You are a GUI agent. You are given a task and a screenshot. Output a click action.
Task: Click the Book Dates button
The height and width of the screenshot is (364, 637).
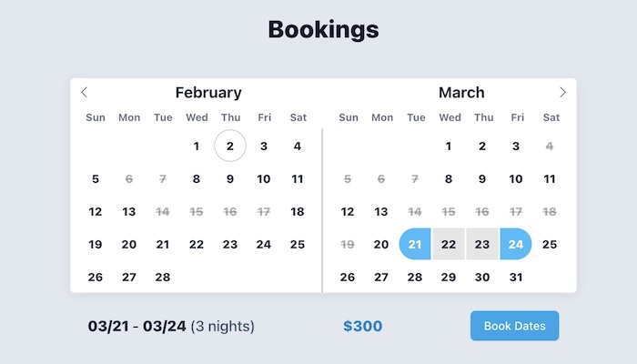pos(515,326)
